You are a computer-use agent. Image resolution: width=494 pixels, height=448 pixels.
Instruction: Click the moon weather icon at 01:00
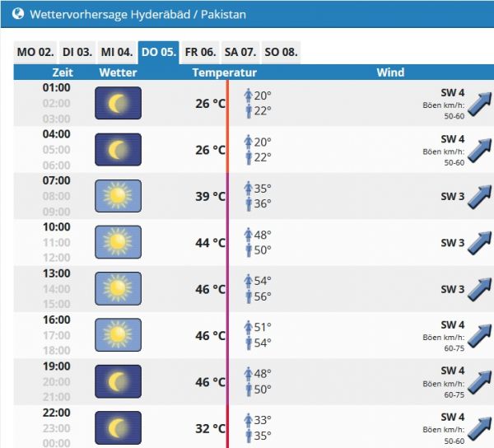tap(118, 103)
